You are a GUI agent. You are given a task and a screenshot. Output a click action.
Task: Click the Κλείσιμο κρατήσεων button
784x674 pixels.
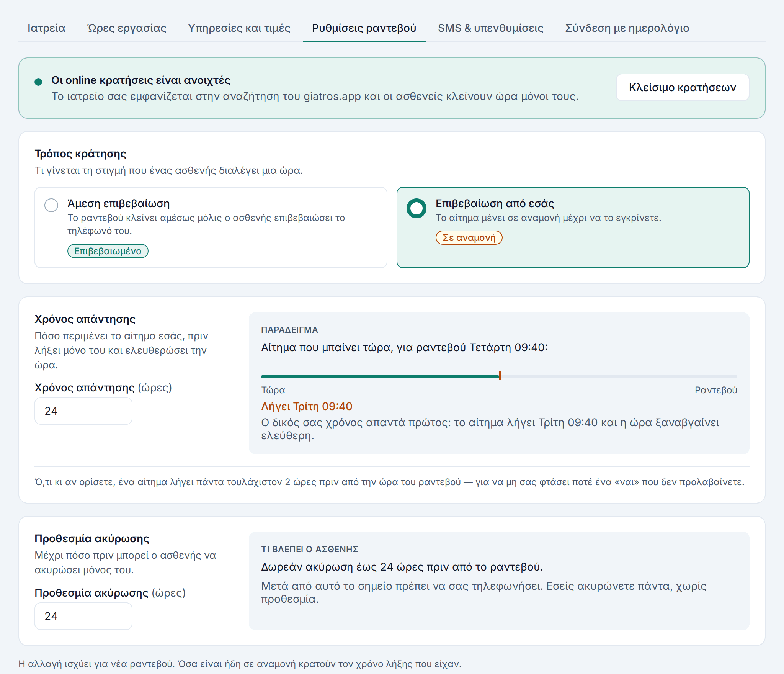click(x=683, y=87)
